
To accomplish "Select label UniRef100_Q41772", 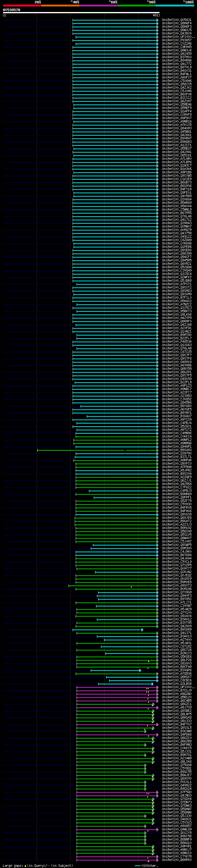I will 176,64.
